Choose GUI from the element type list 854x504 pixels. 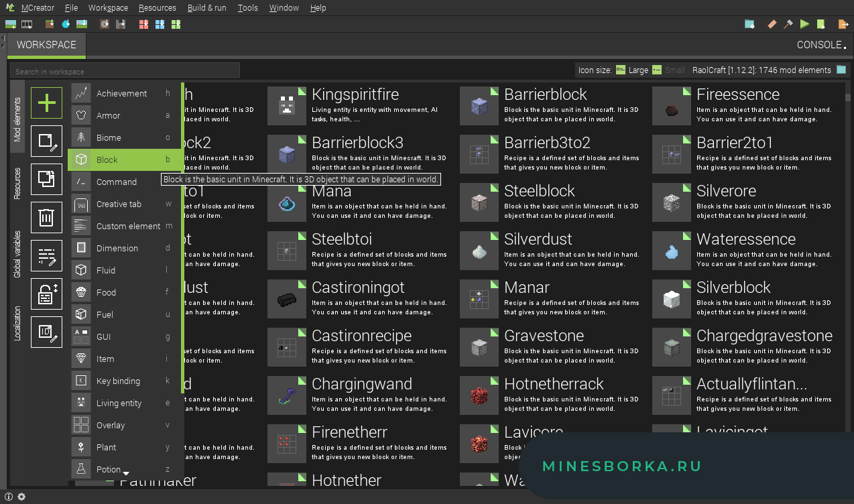[124, 336]
